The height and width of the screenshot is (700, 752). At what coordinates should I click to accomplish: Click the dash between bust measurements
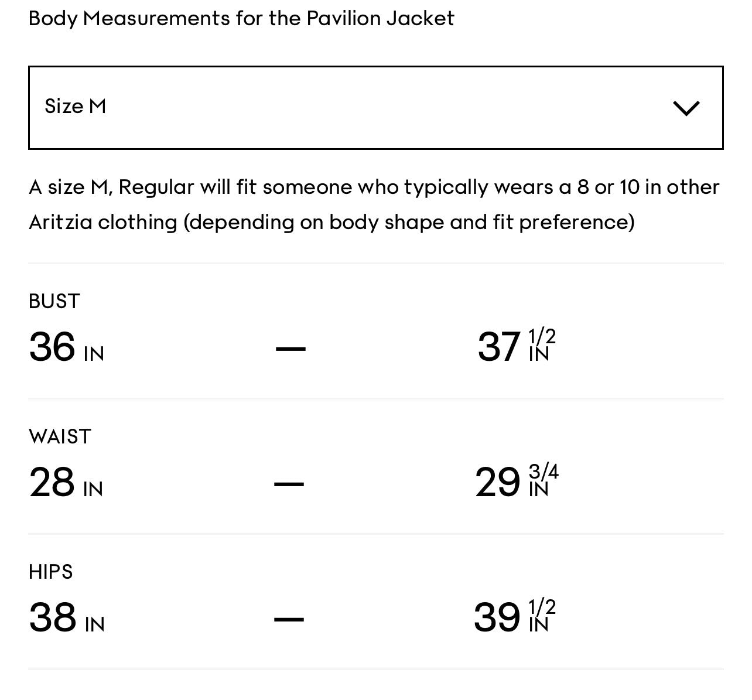tap(290, 348)
